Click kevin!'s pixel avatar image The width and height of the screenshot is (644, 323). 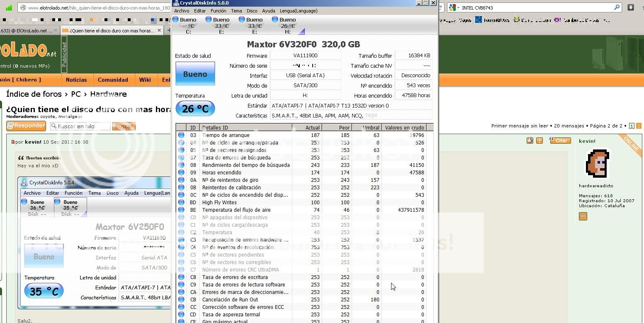pyautogui.click(x=598, y=164)
